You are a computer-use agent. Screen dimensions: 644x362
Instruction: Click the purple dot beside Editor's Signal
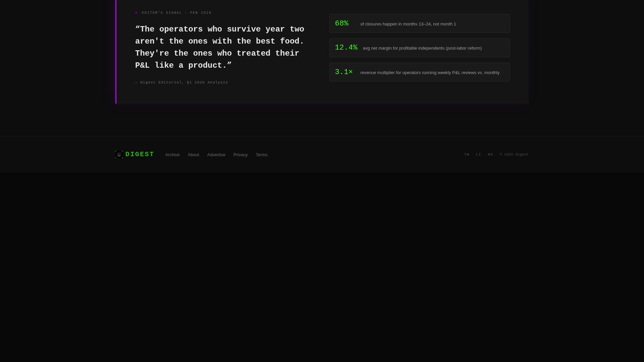136,13
